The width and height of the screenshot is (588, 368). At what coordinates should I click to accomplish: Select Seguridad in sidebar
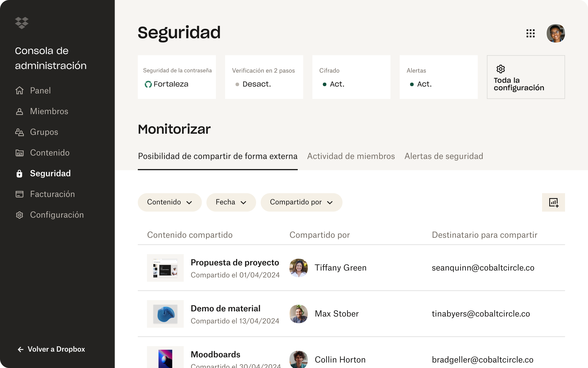[x=50, y=173]
